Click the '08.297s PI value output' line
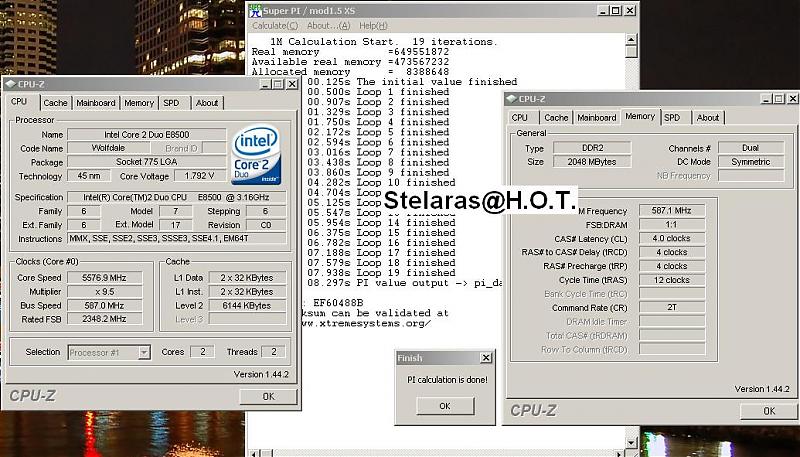 pos(404,283)
